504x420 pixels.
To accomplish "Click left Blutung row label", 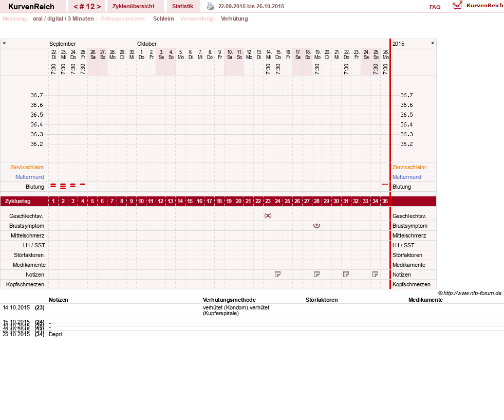I will (35, 187).
